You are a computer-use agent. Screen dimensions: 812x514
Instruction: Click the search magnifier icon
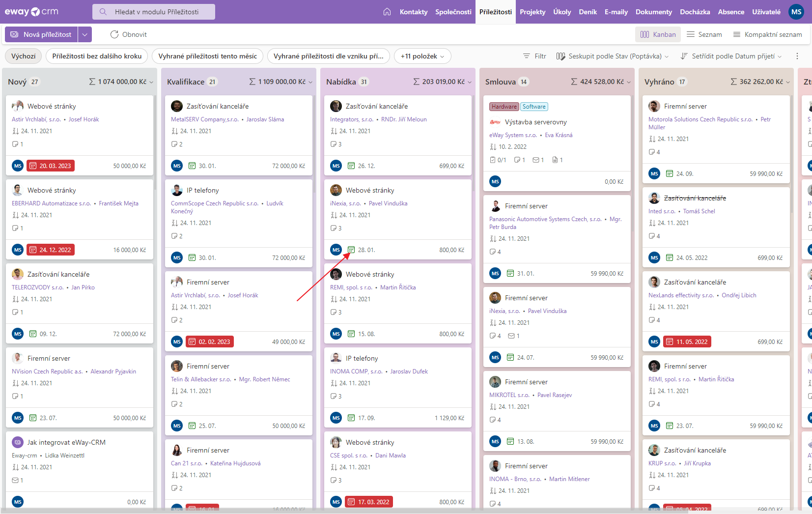[x=103, y=12]
